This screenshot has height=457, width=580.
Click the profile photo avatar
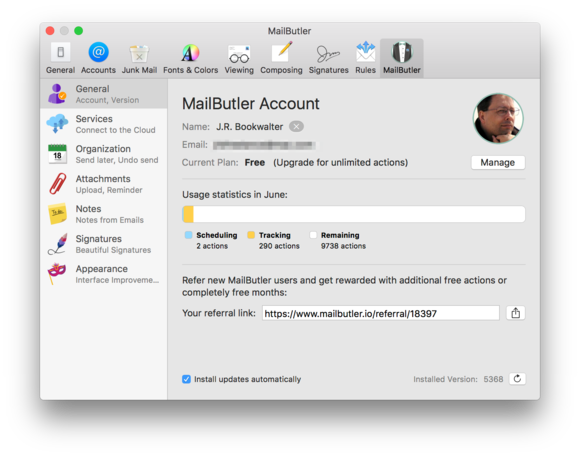pos(498,118)
